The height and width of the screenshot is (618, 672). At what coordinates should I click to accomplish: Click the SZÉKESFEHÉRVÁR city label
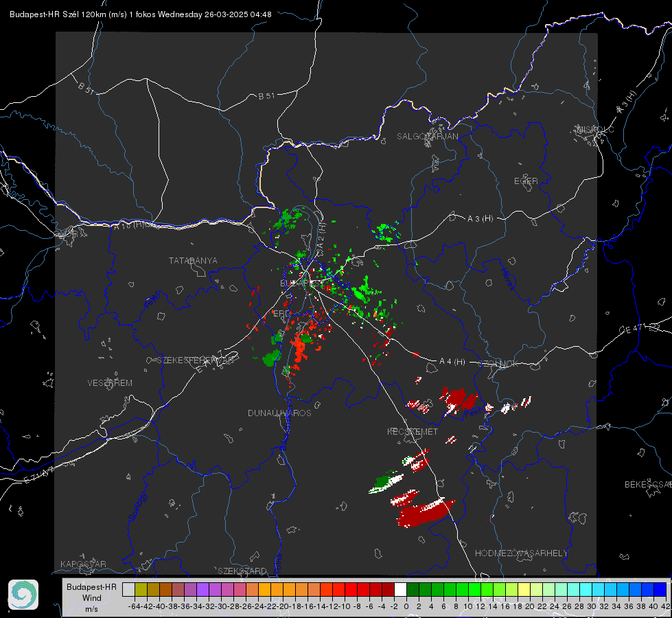(197, 360)
